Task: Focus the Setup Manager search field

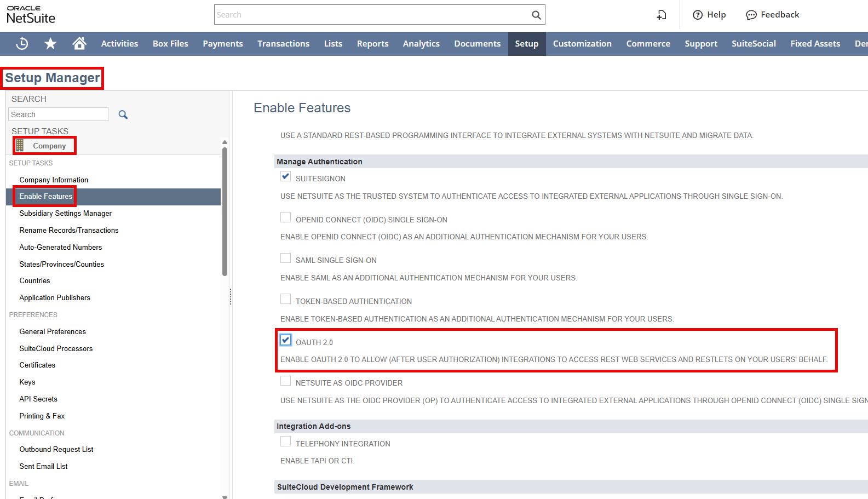Action: [59, 114]
